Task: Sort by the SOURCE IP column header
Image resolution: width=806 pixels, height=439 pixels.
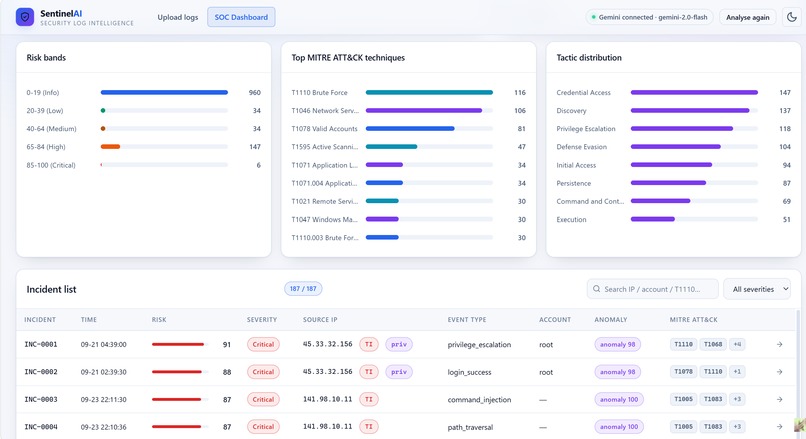Action: tap(320, 320)
